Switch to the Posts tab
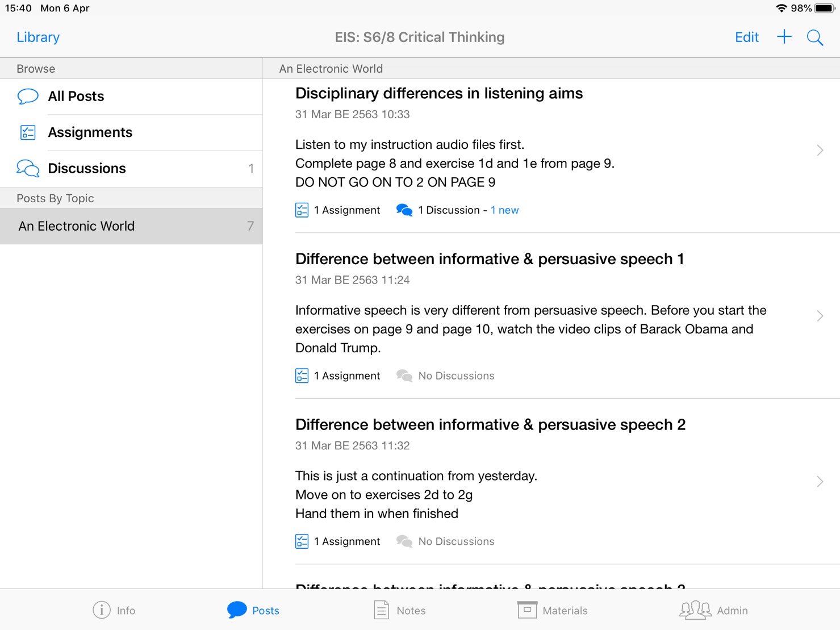The image size is (840, 630). (253, 610)
